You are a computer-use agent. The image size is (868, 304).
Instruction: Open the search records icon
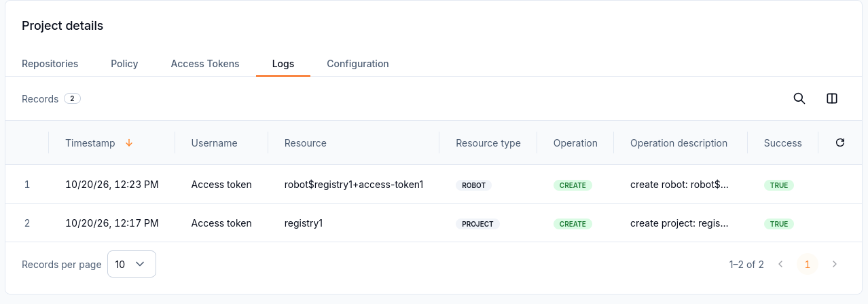[x=799, y=98]
